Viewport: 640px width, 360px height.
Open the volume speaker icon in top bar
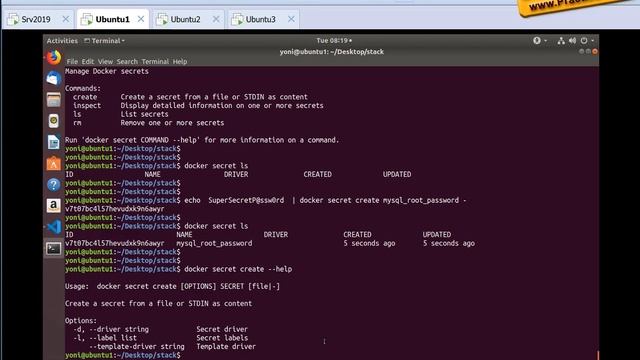click(x=572, y=40)
